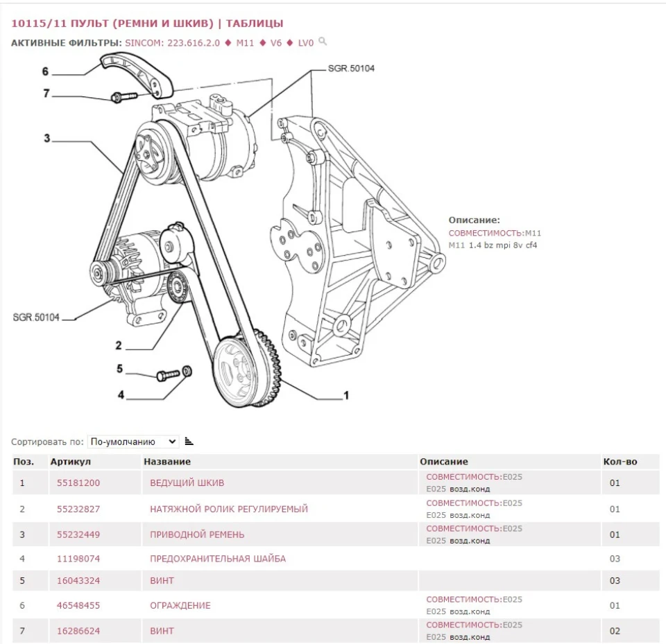666x644 pixels.
Task: Open part number 16043324
Action: coord(78,581)
